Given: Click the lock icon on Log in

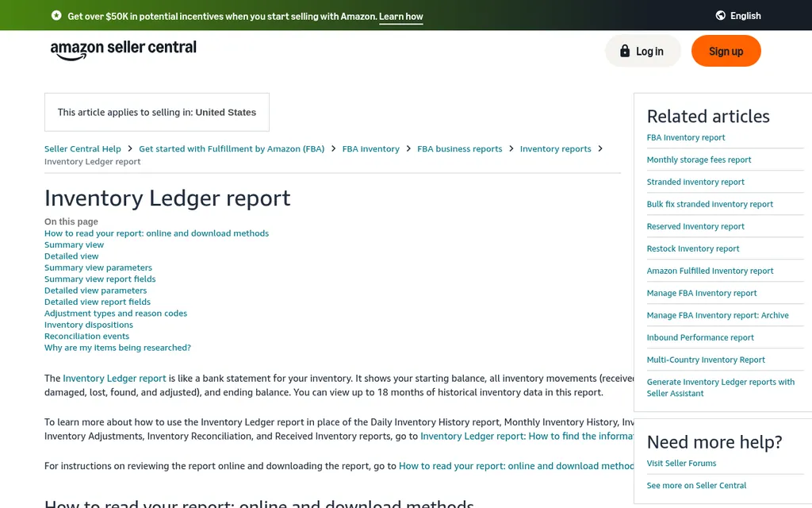Looking at the screenshot, I should tap(625, 51).
